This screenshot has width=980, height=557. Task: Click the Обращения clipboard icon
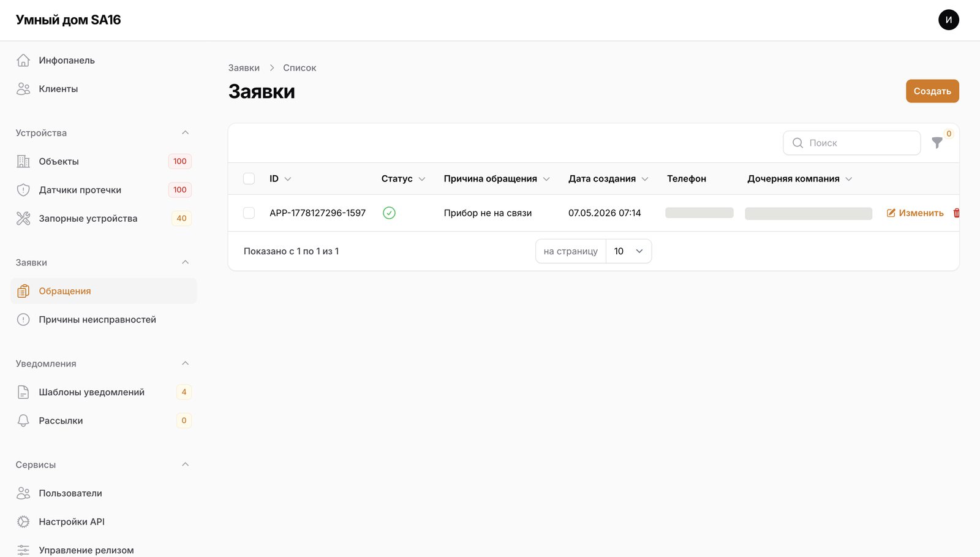[23, 291]
